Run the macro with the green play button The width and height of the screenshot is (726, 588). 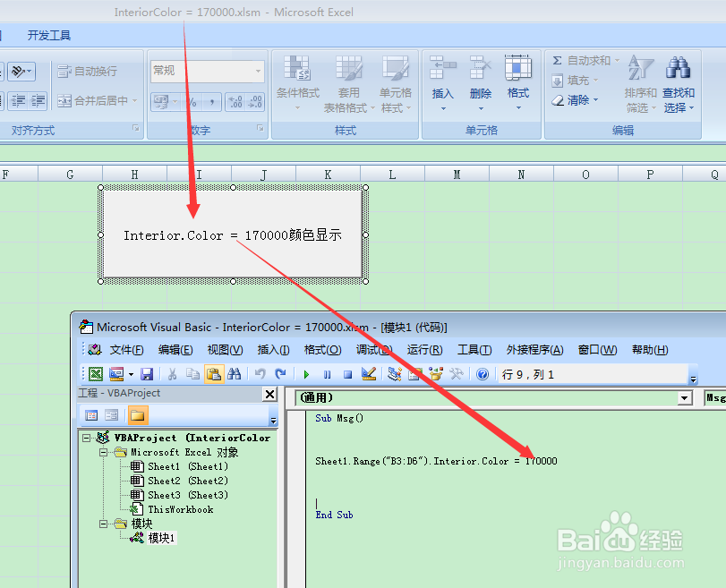306,374
